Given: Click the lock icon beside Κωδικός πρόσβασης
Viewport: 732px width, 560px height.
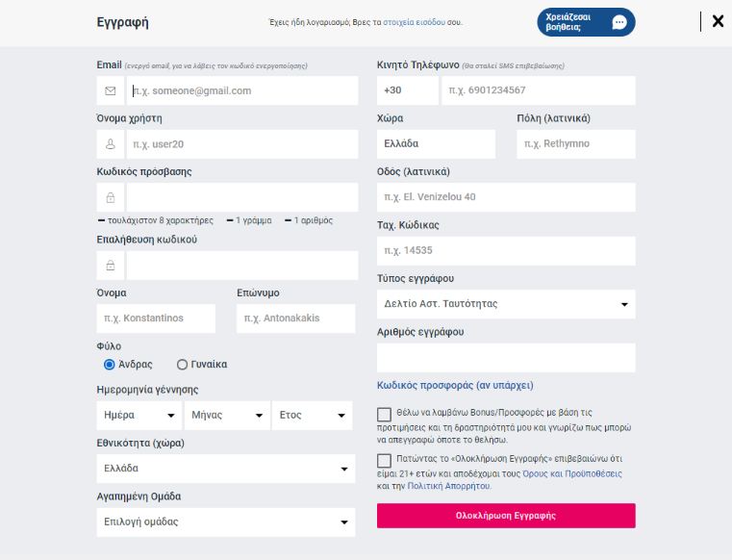Looking at the screenshot, I should coord(111,197).
